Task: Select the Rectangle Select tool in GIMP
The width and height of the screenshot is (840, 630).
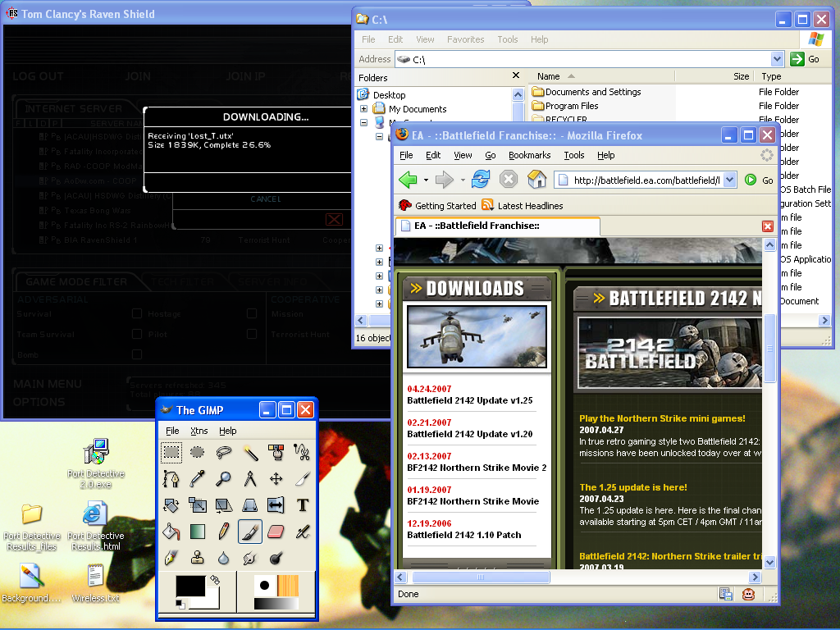Action: point(171,453)
